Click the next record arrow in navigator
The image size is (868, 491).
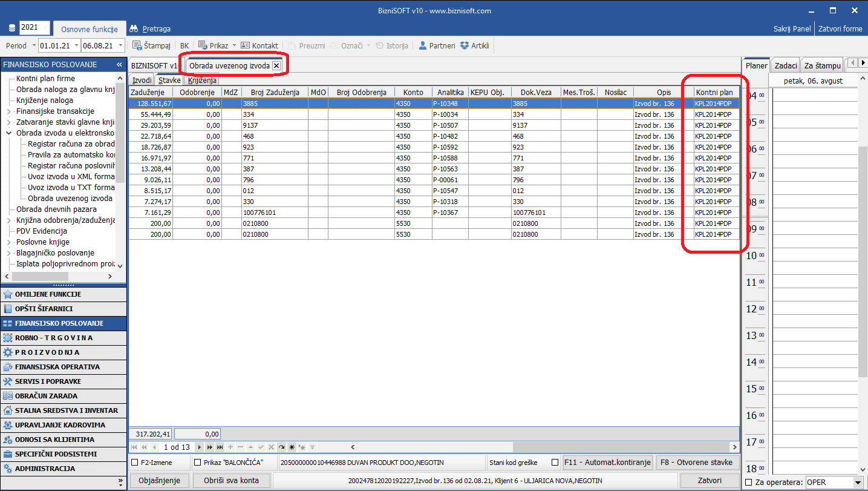200,447
